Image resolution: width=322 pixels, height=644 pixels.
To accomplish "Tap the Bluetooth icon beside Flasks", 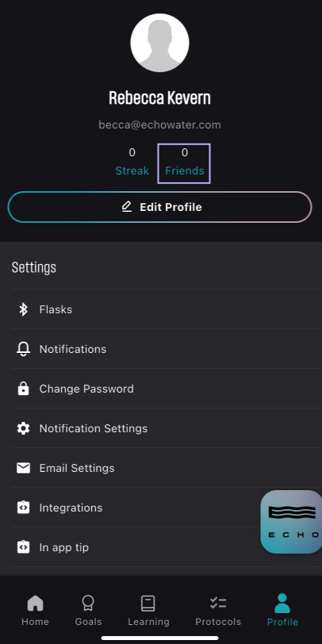I will click(24, 309).
